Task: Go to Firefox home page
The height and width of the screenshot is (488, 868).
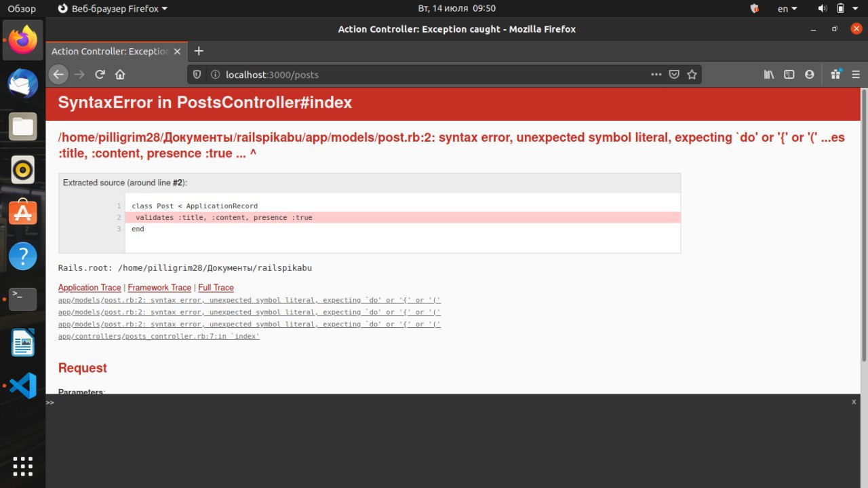Action: [120, 75]
